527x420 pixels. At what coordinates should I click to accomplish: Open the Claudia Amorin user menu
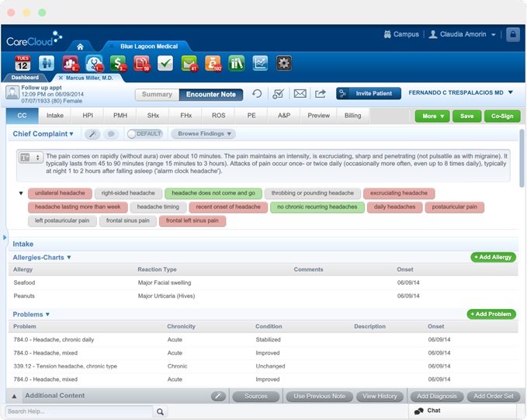pyautogui.click(x=463, y=35)
